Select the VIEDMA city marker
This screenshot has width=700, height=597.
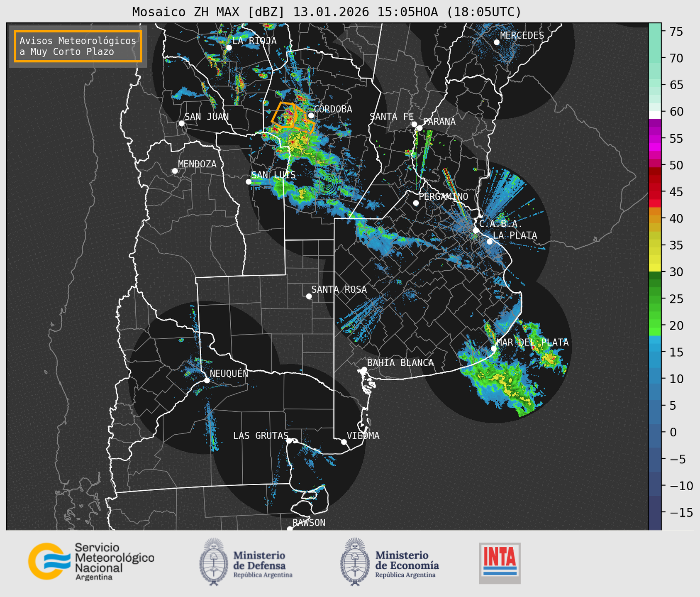coord(344,442)
